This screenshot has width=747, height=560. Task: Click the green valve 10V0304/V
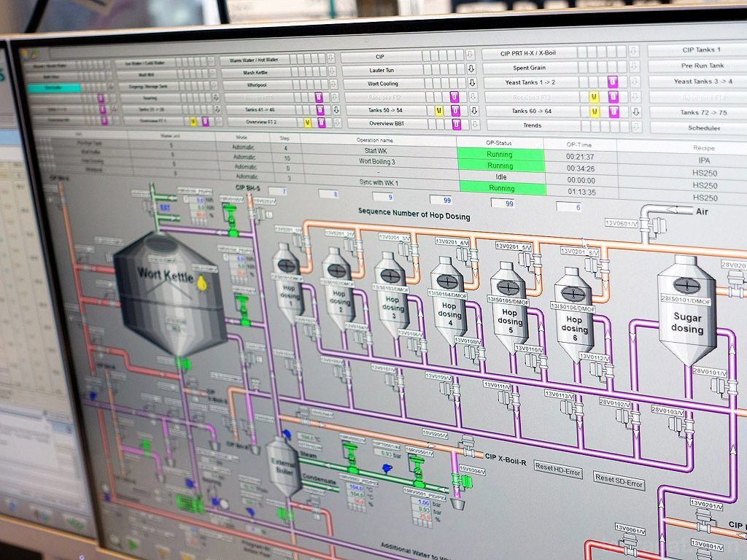pyautogui.click(x=462, y=481)
